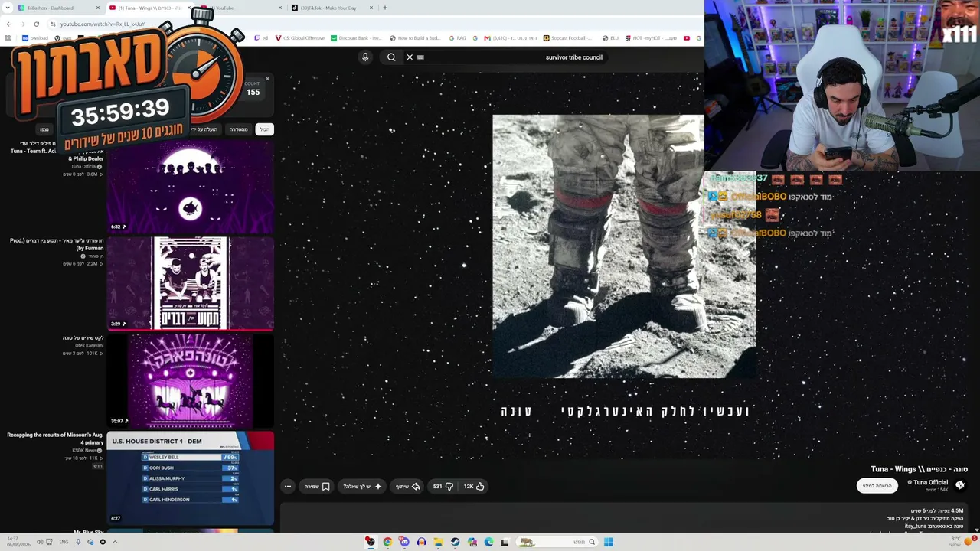Show hidden system tray icons chevron

[115, 542]
